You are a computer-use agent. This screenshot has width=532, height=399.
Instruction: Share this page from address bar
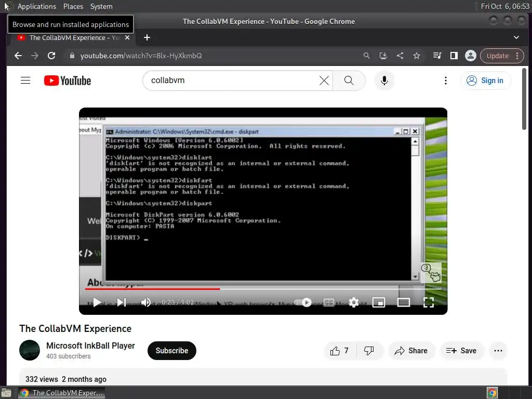[x=400, y=56]
